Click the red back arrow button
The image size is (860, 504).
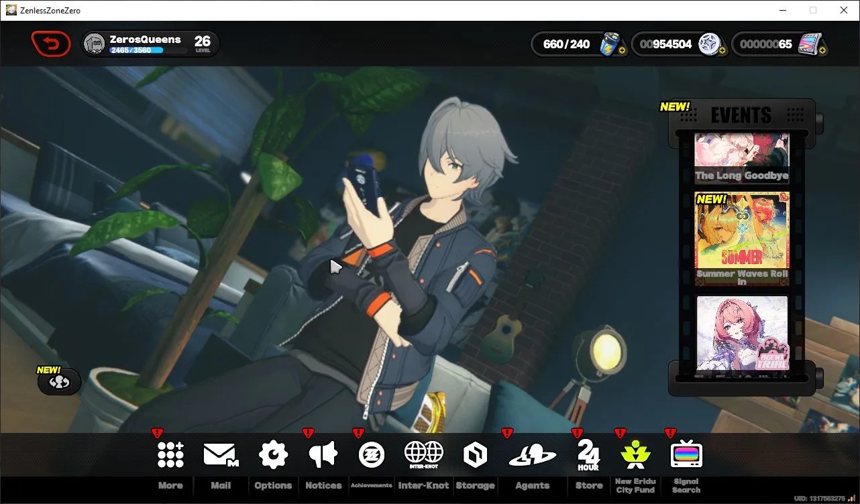point(51,44)
